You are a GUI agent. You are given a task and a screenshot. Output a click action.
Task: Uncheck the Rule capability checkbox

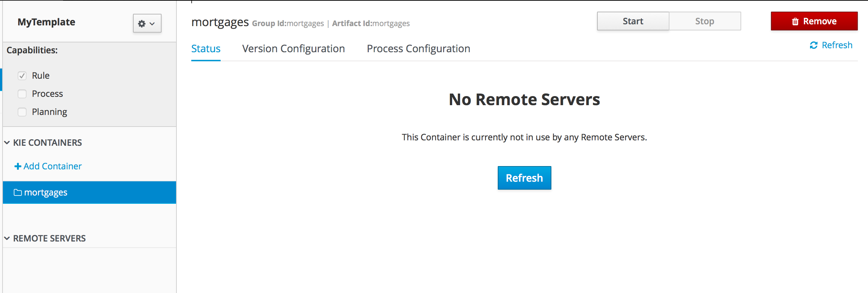pyautogui.click(x=22, y=76)
